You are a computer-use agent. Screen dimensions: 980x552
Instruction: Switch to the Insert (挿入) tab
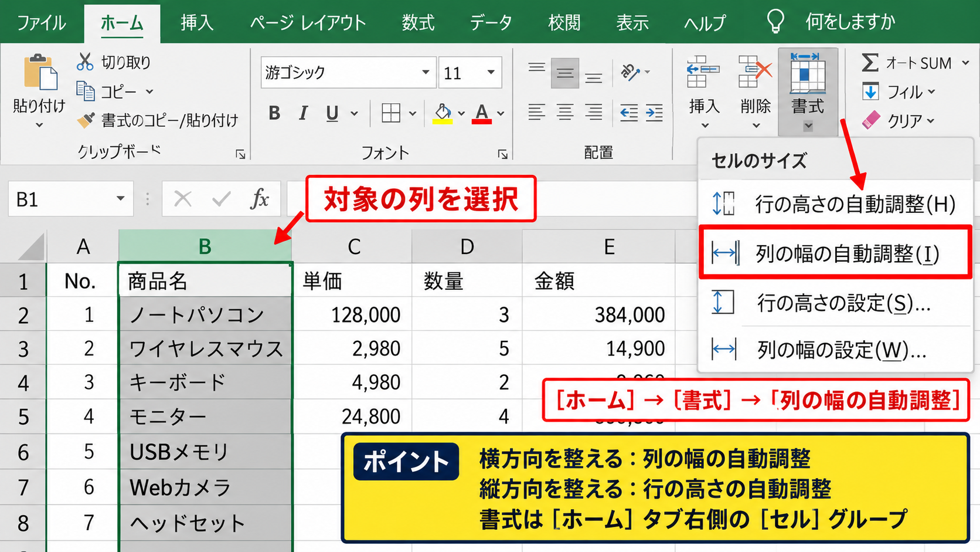pos(197,22)
